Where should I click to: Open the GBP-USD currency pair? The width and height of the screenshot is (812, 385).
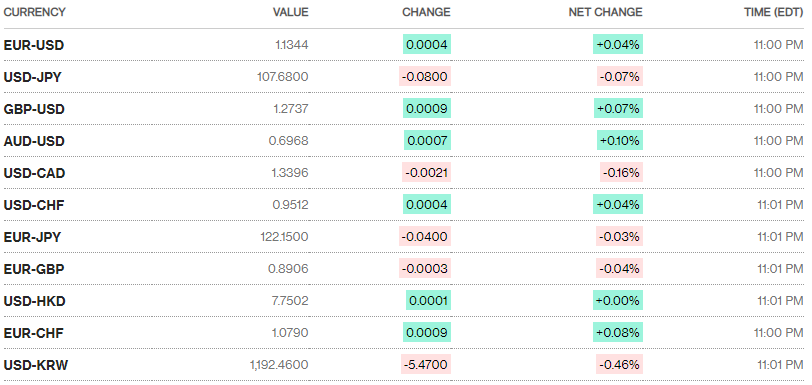[x=34, y=109]
